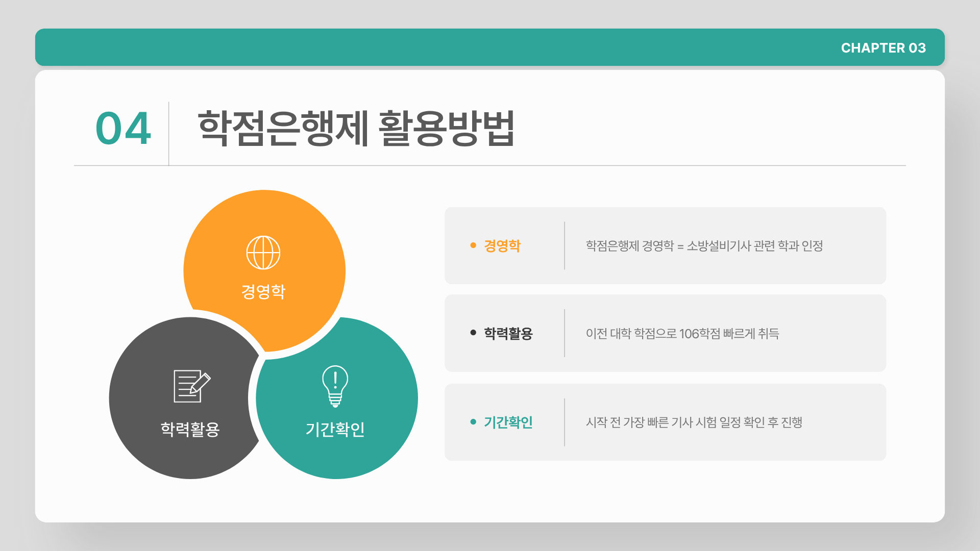
Task: Click the orange '경영학' heading in first card
Action: (502, 246)
